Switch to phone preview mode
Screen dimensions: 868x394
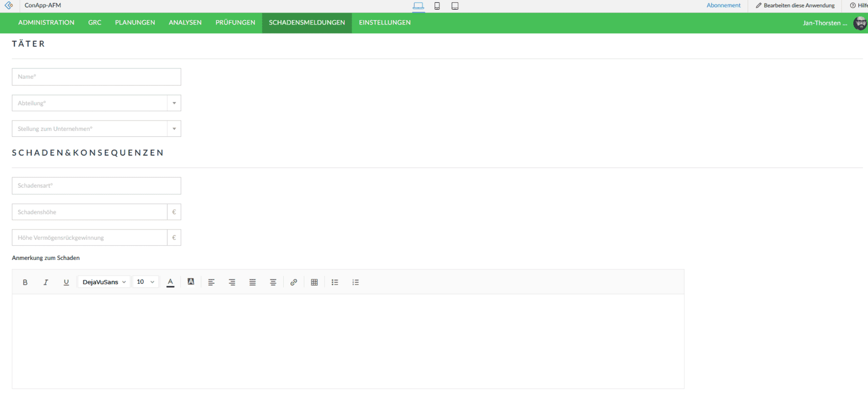(437, 6)
